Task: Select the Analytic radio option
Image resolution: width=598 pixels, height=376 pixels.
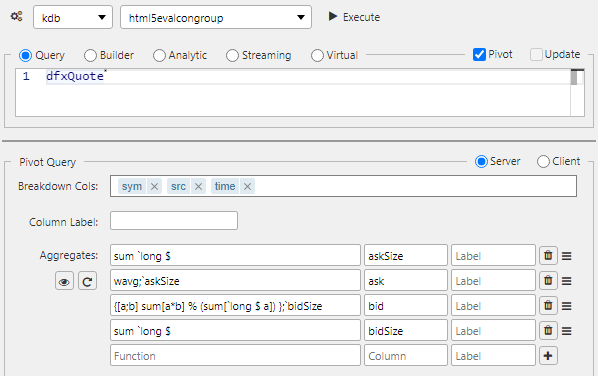Action: (159, 55)
